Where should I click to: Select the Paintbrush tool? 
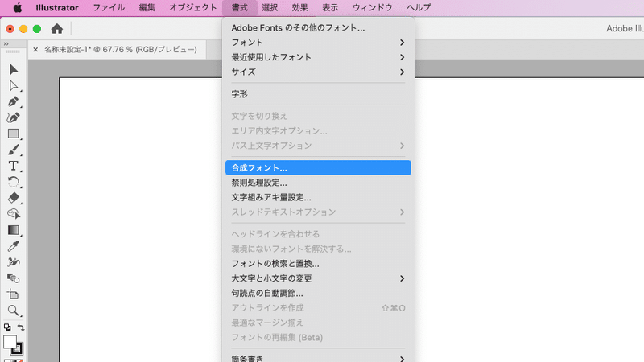13,150
